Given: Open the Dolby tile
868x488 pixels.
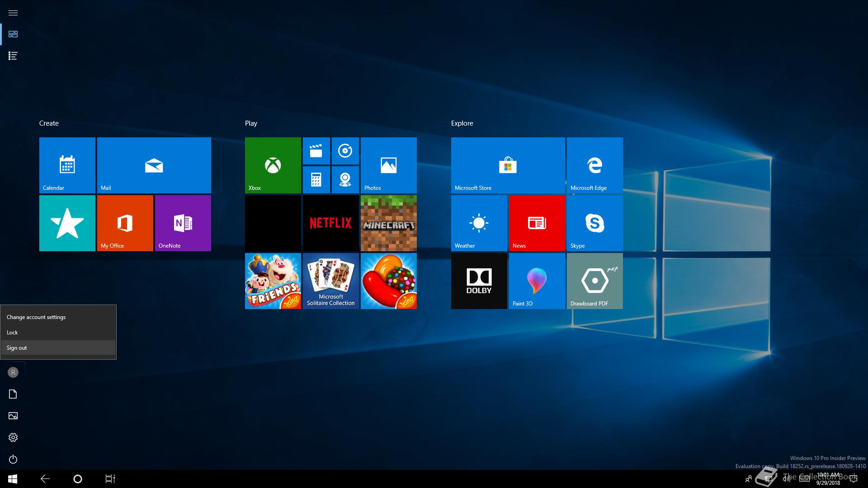Looking at the screenshot, I should tap(479, 281).
